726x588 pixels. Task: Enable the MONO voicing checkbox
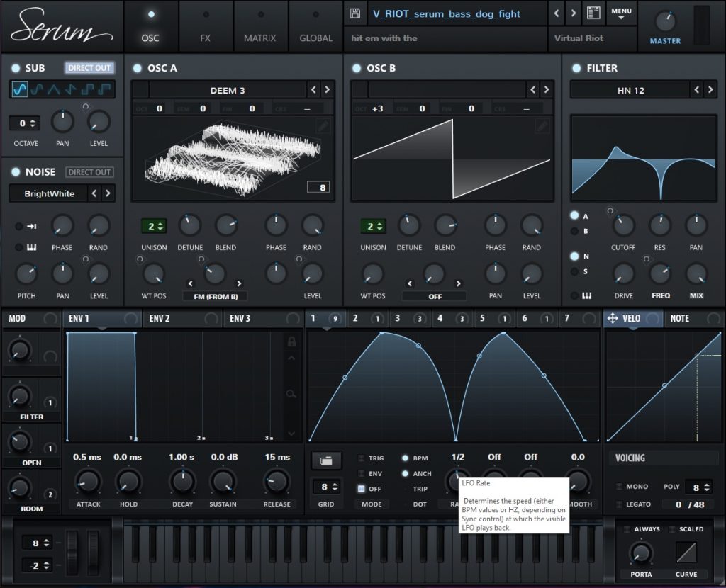click(620, 487)
